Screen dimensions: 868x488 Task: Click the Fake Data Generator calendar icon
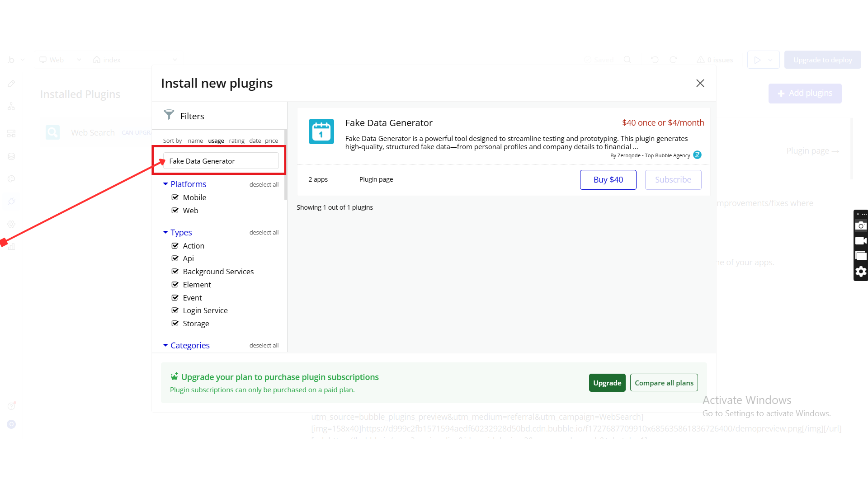tap(321, 131)
